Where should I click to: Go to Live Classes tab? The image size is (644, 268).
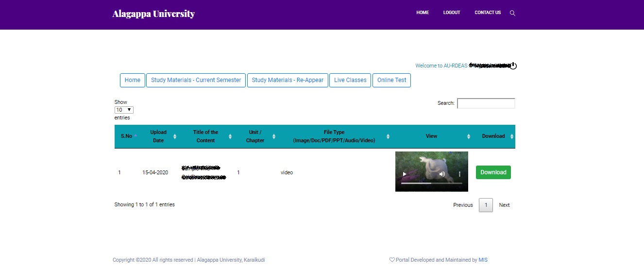click(350, 80)
